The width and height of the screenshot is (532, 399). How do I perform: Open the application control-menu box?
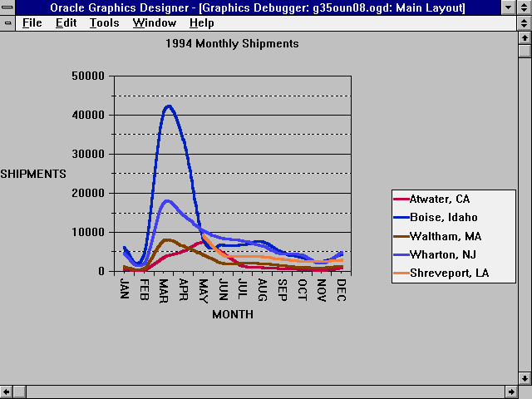(x=8, y=7)
